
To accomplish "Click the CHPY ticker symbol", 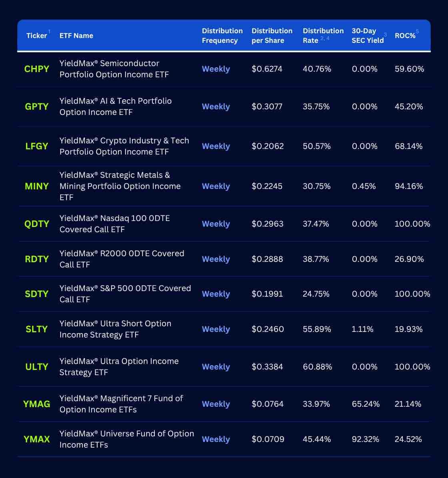I will coord(36,69).
